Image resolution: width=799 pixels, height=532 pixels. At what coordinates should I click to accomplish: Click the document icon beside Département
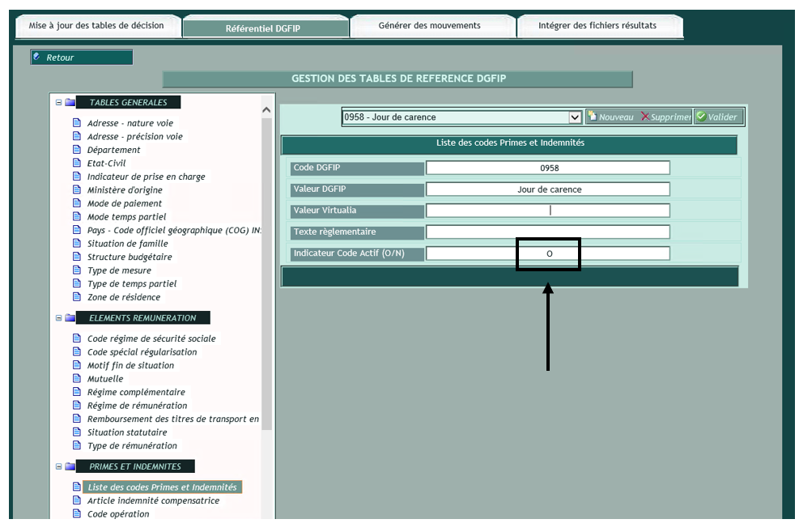tap(78, 150)
